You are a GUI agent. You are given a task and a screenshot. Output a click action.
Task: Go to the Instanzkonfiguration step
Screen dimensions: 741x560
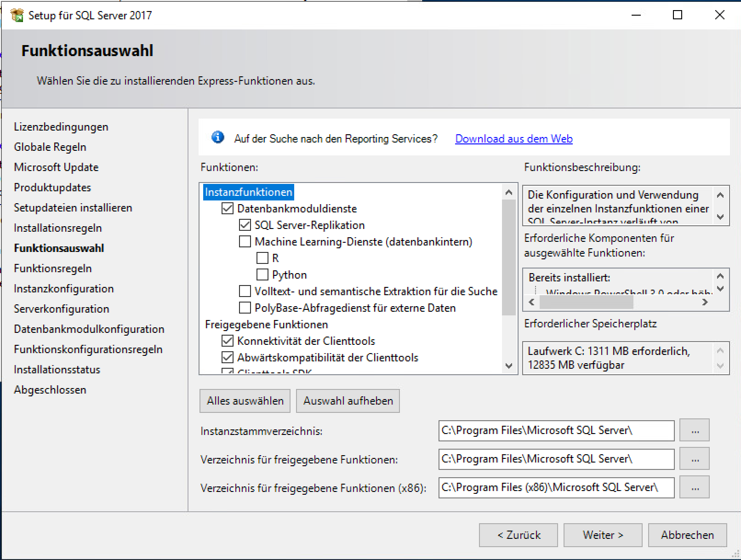coord(63,289)
